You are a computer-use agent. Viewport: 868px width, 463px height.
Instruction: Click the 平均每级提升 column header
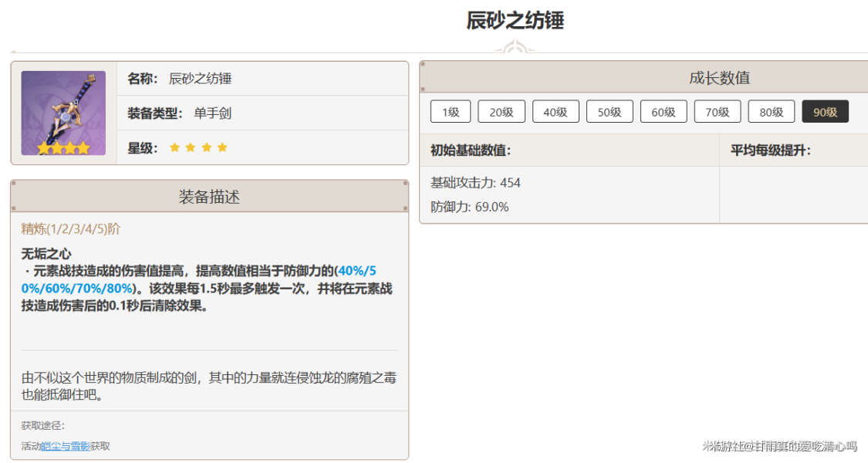771,150
